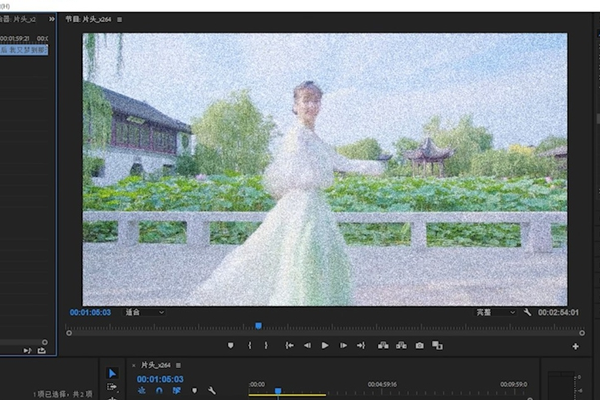
Task: Click sequence duration 00:02:54:01
Action: pyautogui.click(x=558, y=312)
